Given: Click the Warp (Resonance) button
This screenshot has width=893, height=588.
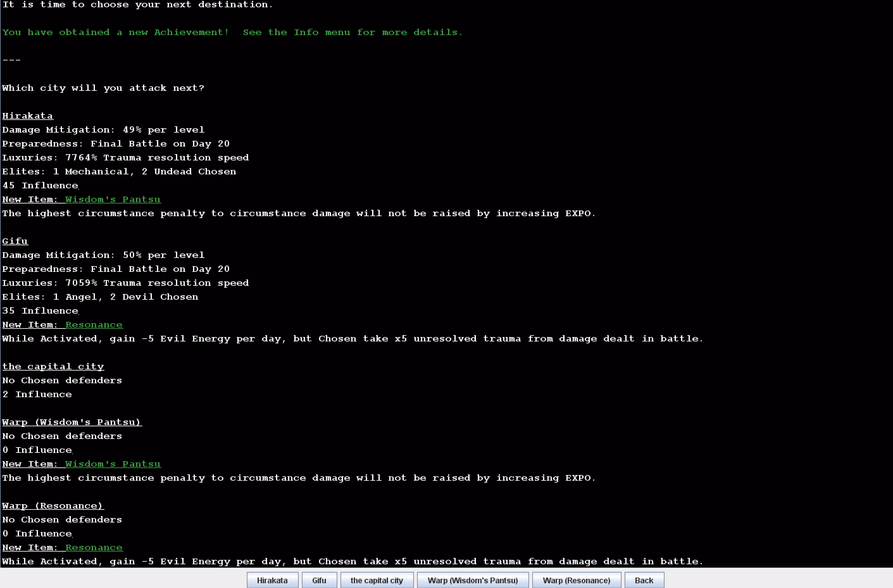Looking at the screenshot, I should coord(576,580).
